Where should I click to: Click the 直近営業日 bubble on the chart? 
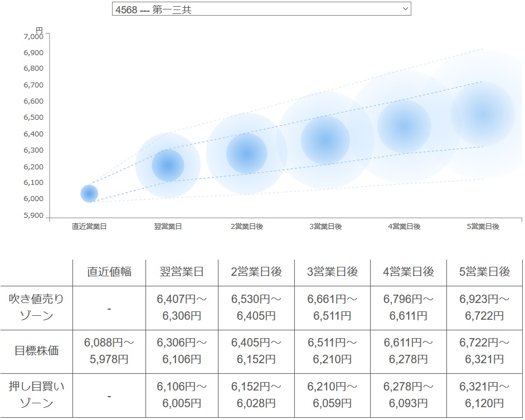[x=89, y=193]
